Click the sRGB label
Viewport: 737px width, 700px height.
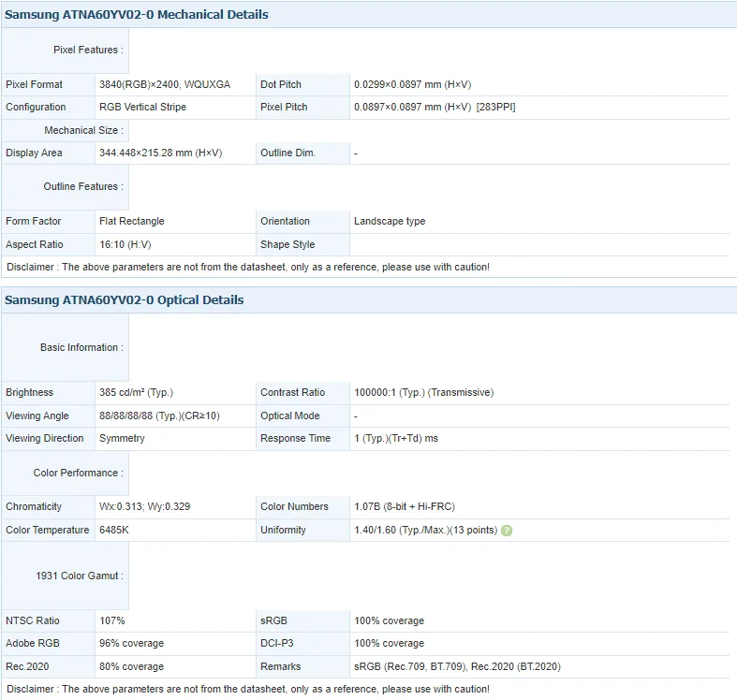click(274, 621)
